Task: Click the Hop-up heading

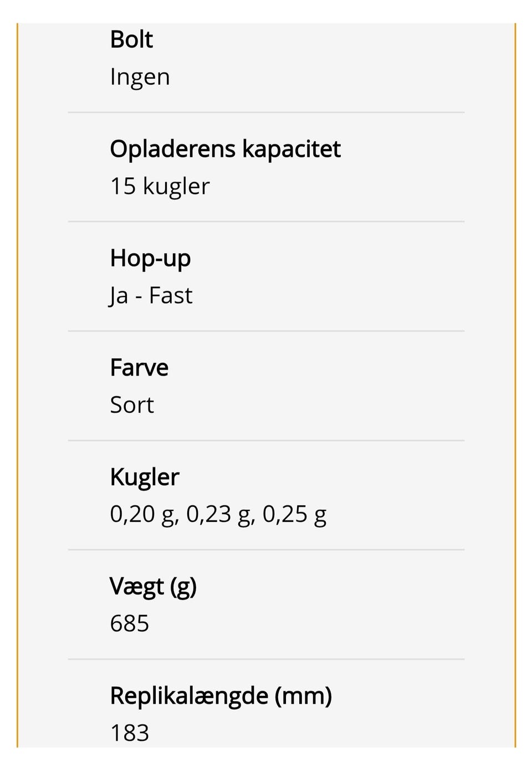Action: coord(150,258)
